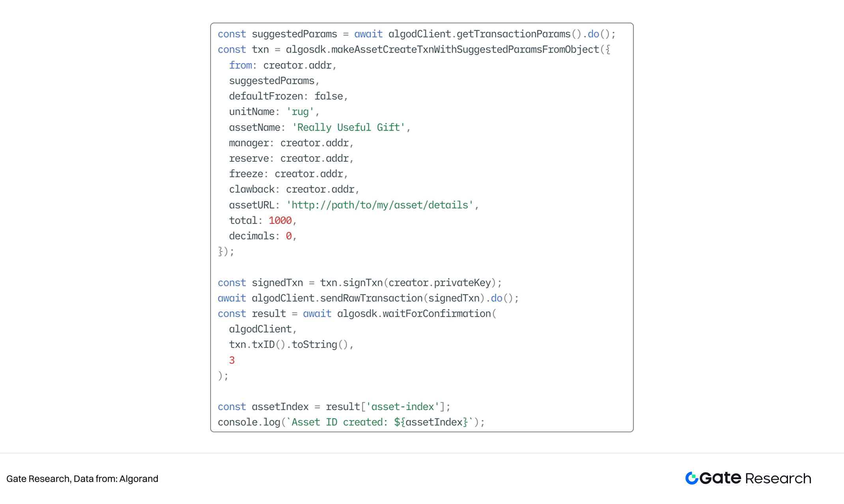Click the 'from: creator.addr' line
The width and height of the screenshot is (844, 504).
point(283,65)
